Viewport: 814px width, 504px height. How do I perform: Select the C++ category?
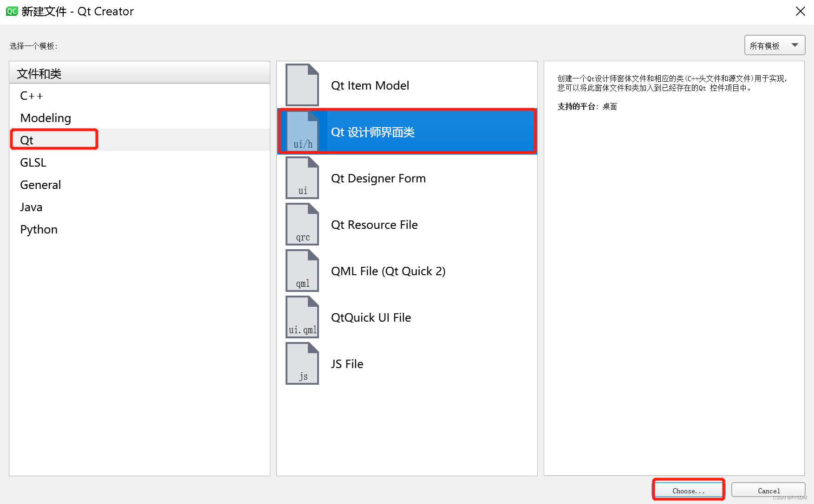pyautogui.click(x=139, y=96)
